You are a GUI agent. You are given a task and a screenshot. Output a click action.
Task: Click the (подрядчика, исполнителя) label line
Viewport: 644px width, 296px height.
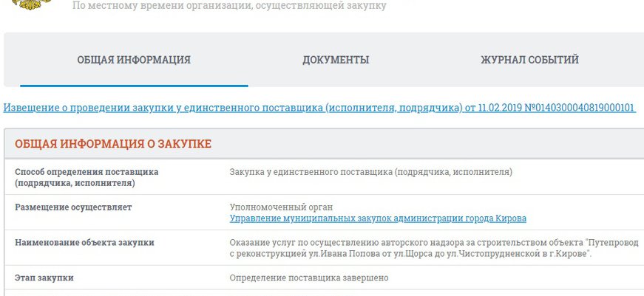pyautogui.click(x=74, y=183)
